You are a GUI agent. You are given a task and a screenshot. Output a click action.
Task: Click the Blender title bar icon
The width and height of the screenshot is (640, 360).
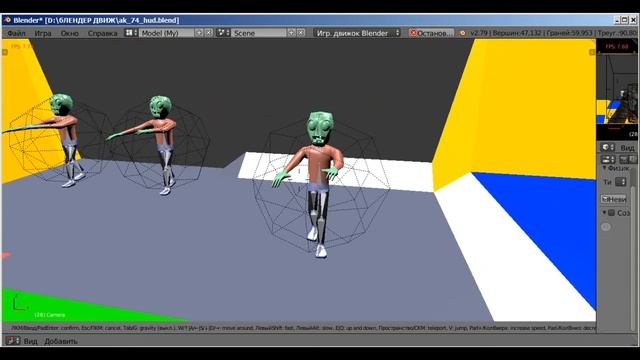click(7, 20)
